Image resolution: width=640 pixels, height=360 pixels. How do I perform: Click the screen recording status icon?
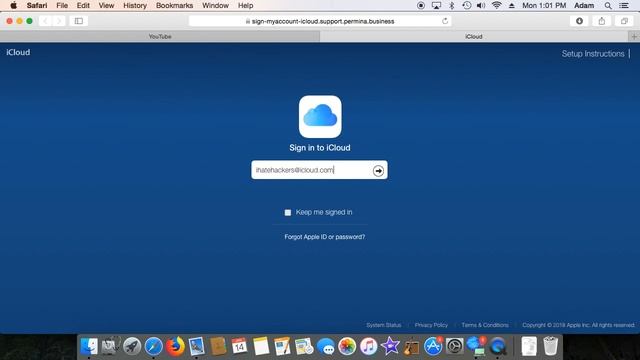pyautogui.click(x=421, y=5)
